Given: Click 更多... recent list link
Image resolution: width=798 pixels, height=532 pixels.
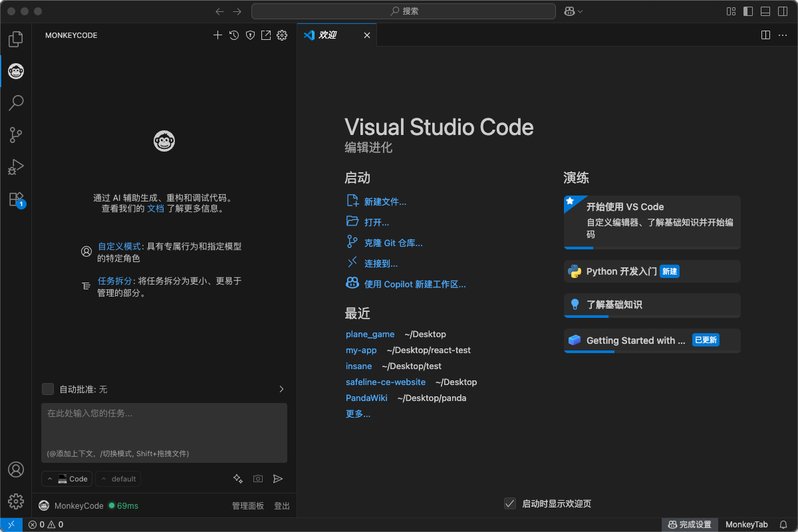Looking at the screenshot, I should [358, 414].
